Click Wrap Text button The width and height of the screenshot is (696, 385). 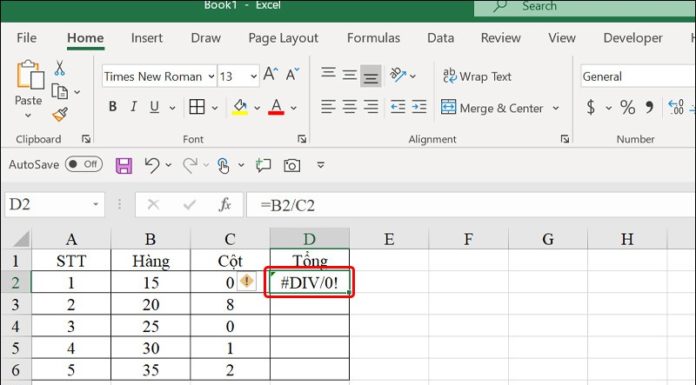pyautogui.click(x=477, y=76)
